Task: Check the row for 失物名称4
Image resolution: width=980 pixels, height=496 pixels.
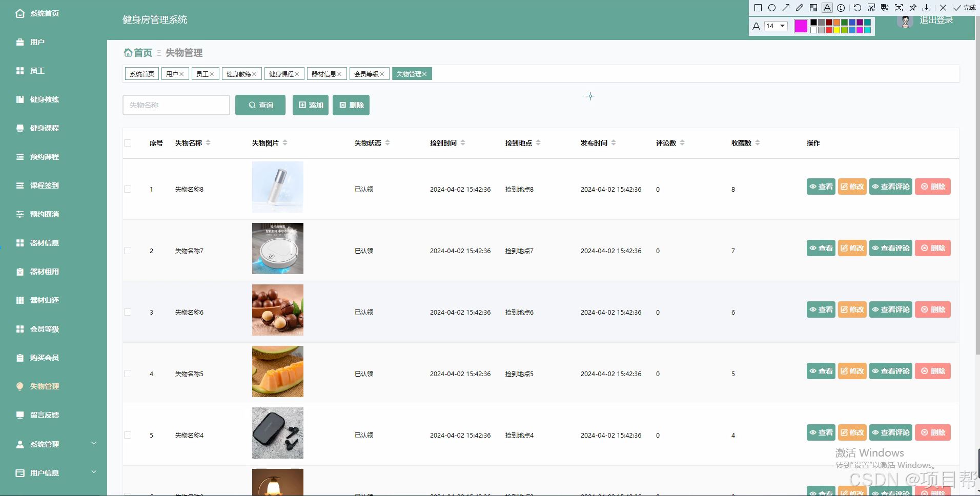Action: pyautogui.click(x=128, y=435)
